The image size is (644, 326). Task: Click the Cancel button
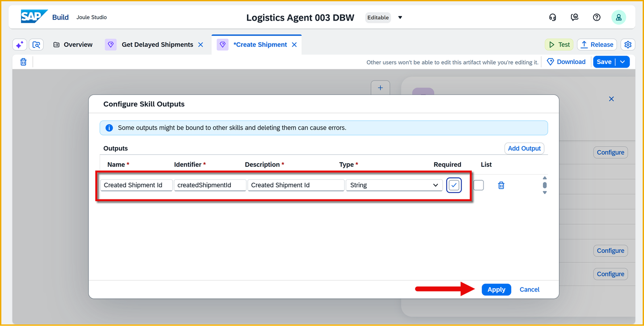pyautogui.click(x=530, y=290)
